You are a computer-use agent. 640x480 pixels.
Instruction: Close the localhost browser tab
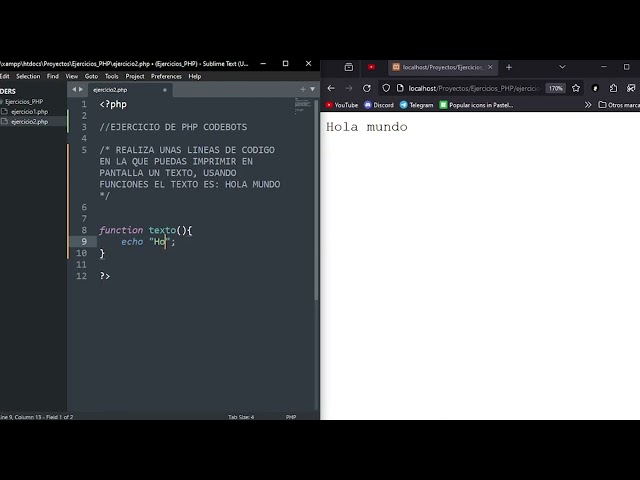490,67
